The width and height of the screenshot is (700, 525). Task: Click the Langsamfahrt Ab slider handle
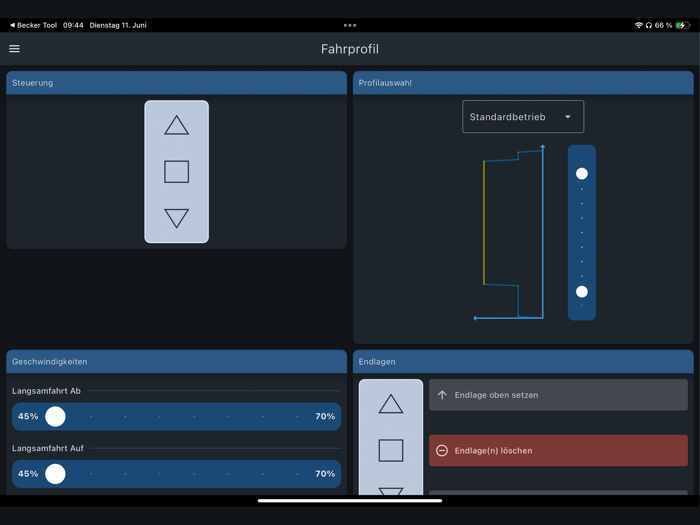tap(55, 417)
